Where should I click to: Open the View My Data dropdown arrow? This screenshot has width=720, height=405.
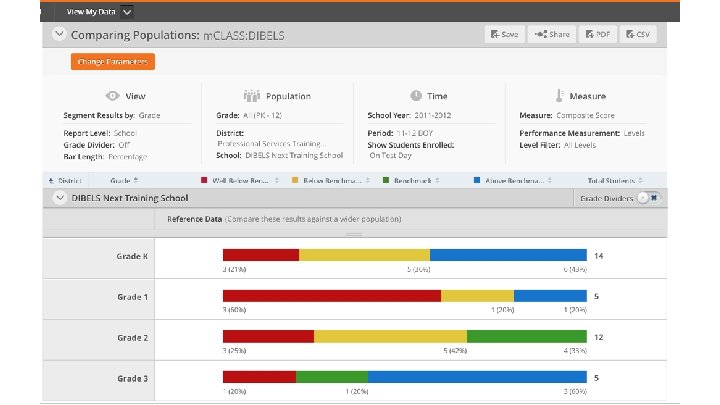point(127,12)
